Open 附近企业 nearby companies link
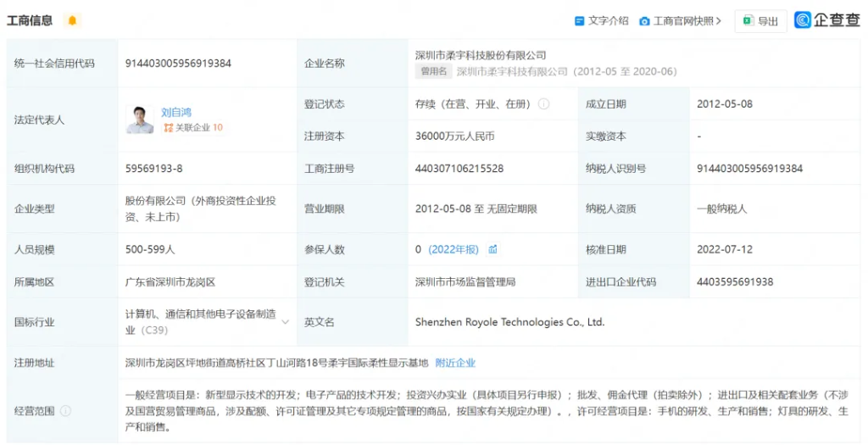The width and height of the screenshot is (868, 445). (x=455, y=363)
